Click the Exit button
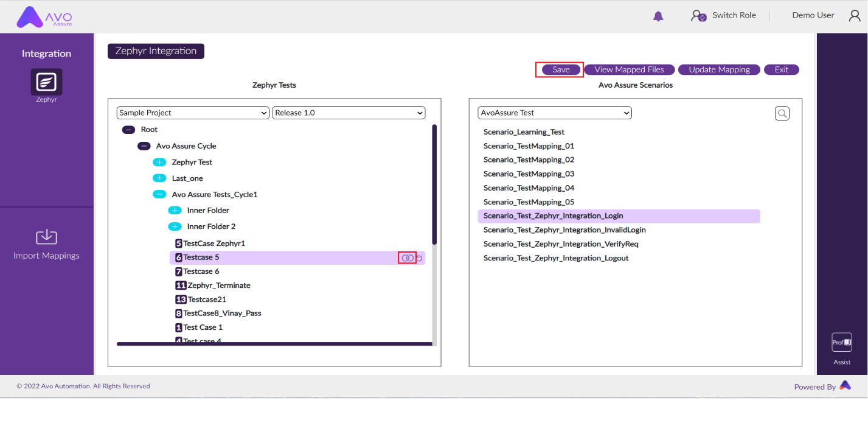The width and height of the screenshot is (868, 448). 782,69
